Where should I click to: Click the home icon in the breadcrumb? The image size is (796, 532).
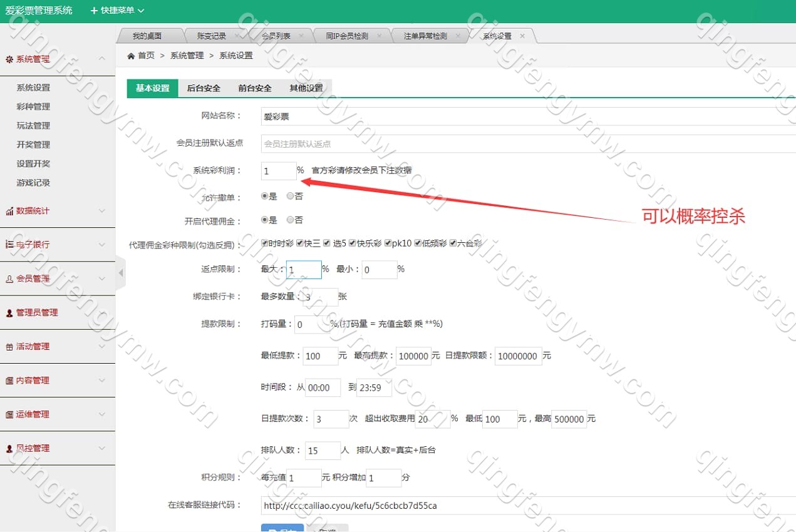coord(131,56)
